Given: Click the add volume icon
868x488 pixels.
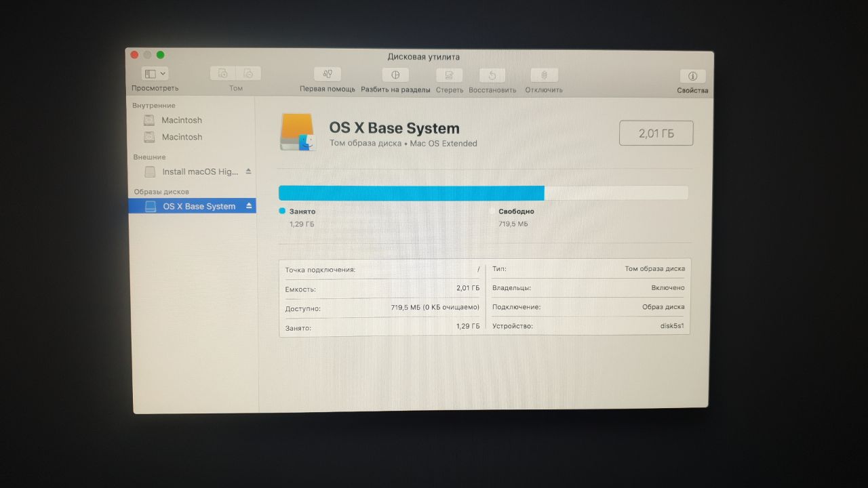Looking at the screenshot, I should [x=223, y=74].
